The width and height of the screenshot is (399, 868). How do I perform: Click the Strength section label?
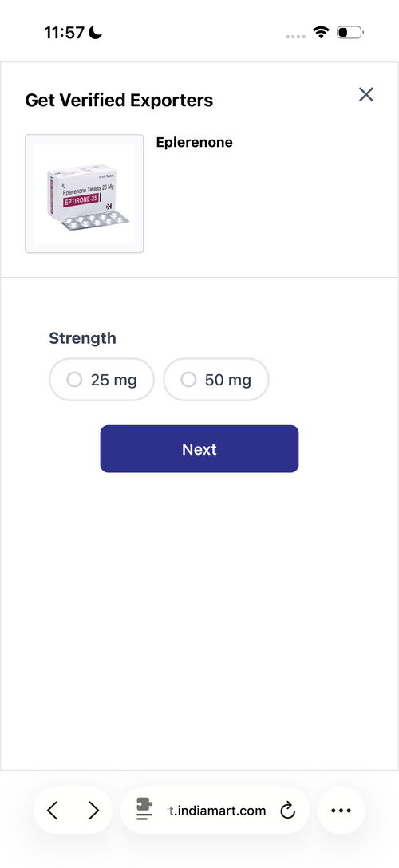coord(82,337)
